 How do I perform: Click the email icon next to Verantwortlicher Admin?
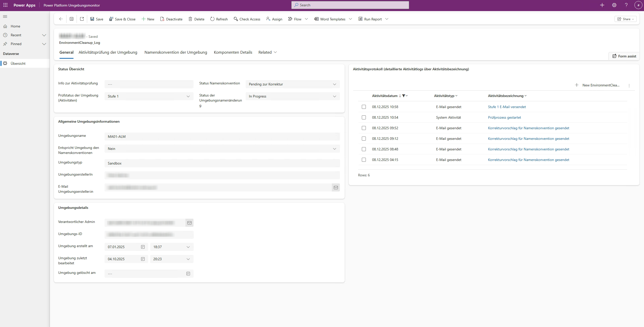[x=190, y=223]
